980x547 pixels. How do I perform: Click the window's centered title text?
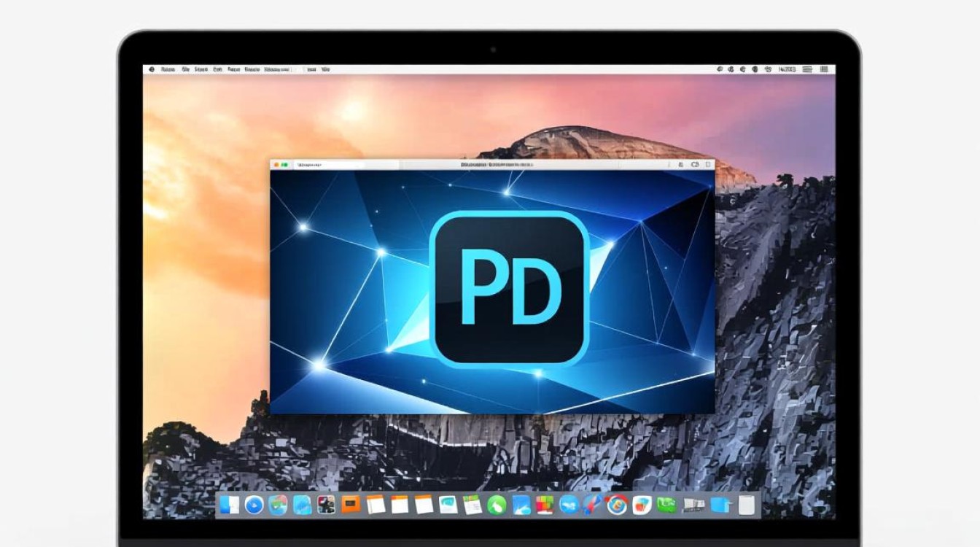point(497,166)
